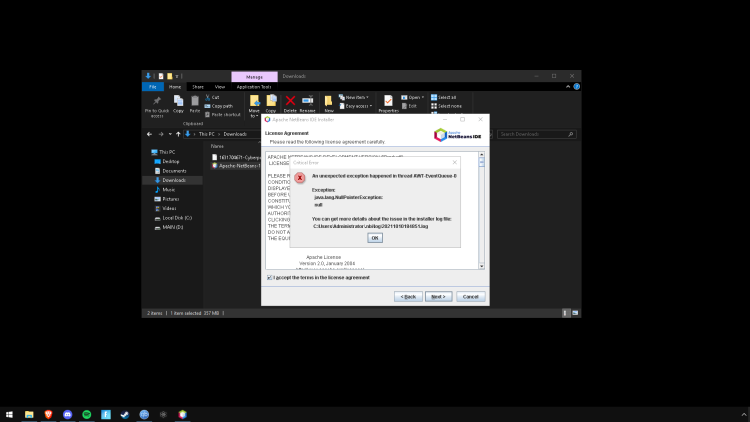Click the up one level arrow
The height and width of the screenshot is (422, 750).
pos(178,134)
